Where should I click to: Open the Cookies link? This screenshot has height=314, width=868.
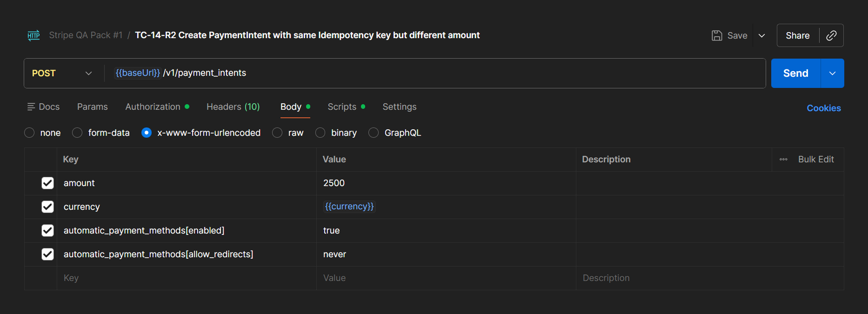[x=824, y=108]
